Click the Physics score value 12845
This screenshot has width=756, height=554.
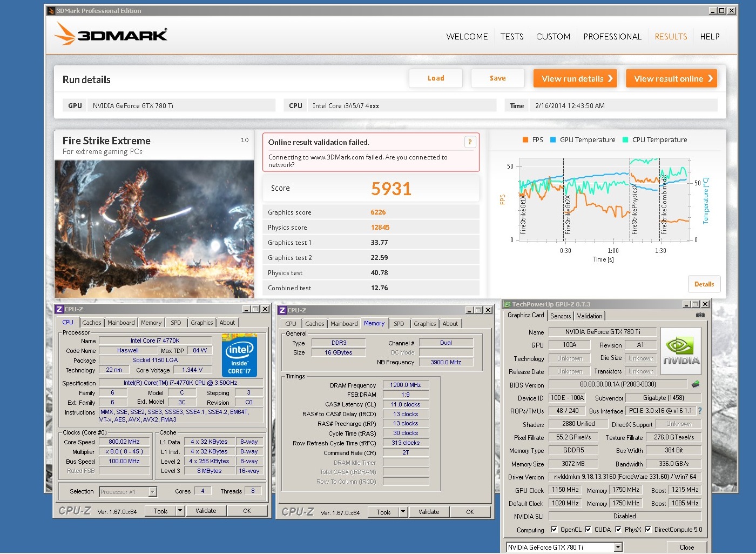[x=380, y=228]
